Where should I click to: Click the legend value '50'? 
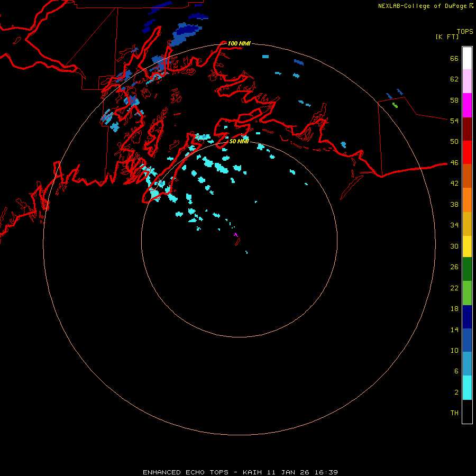coord(454,141)
